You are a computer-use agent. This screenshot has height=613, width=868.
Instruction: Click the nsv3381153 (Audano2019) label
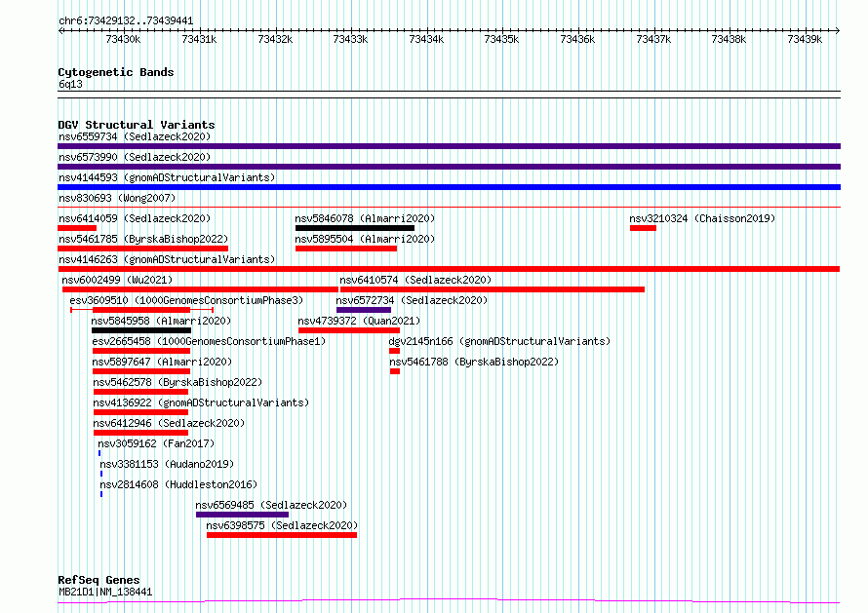tap(167, 464)
